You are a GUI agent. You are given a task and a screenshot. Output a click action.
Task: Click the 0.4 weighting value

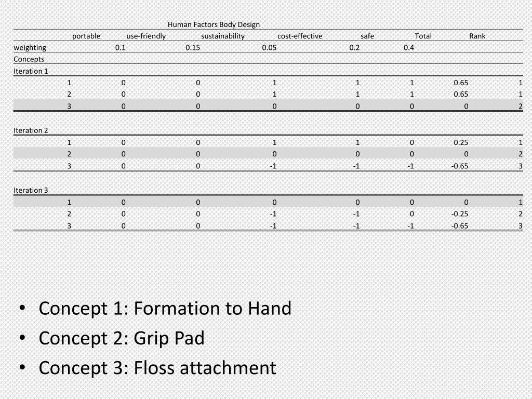[409, 48]
